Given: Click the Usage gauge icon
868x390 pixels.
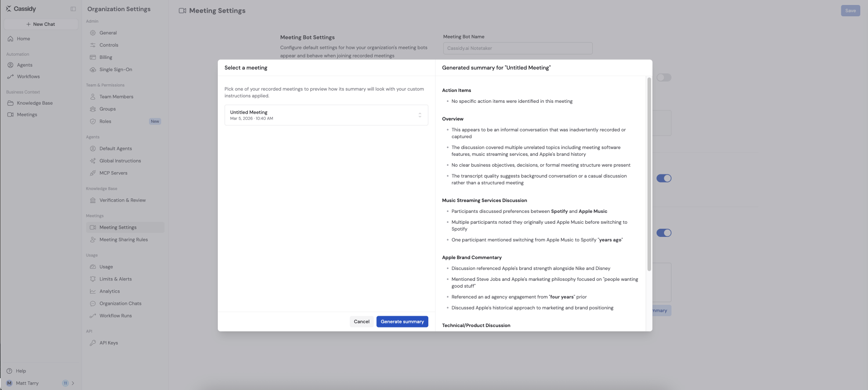Looking at the screenshot, I should pyautogui.click(x=93, y=267).
